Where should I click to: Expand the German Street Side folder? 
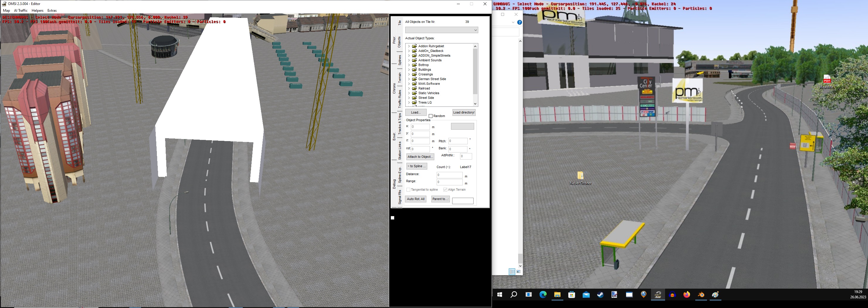(x=409, y=79)
